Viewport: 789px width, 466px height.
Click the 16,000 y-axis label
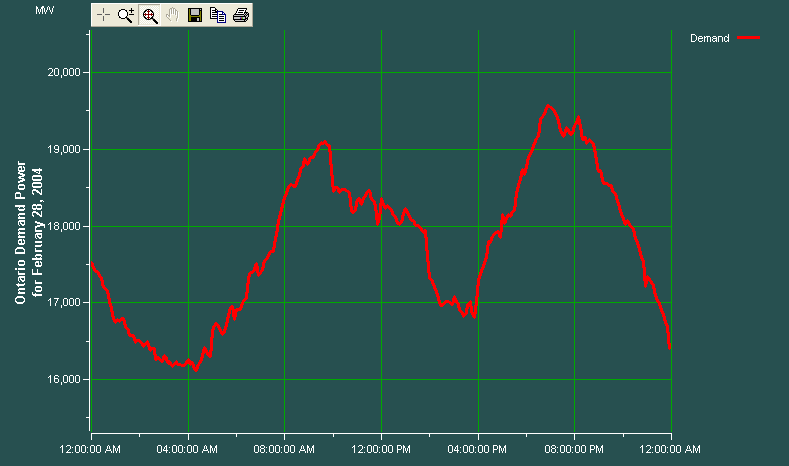coord(67,380)
